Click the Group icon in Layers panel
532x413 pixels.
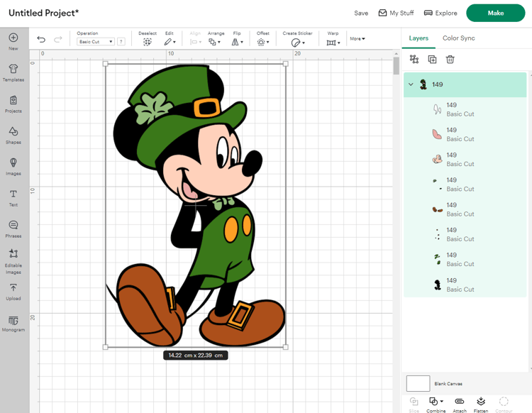click(414, 60)
